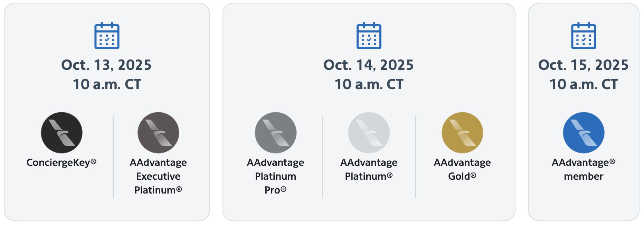Viewport: 644px width, 226px height.
Task: Click the Oct. 14, 2025 date heading
Action: [x=368, y=65]
